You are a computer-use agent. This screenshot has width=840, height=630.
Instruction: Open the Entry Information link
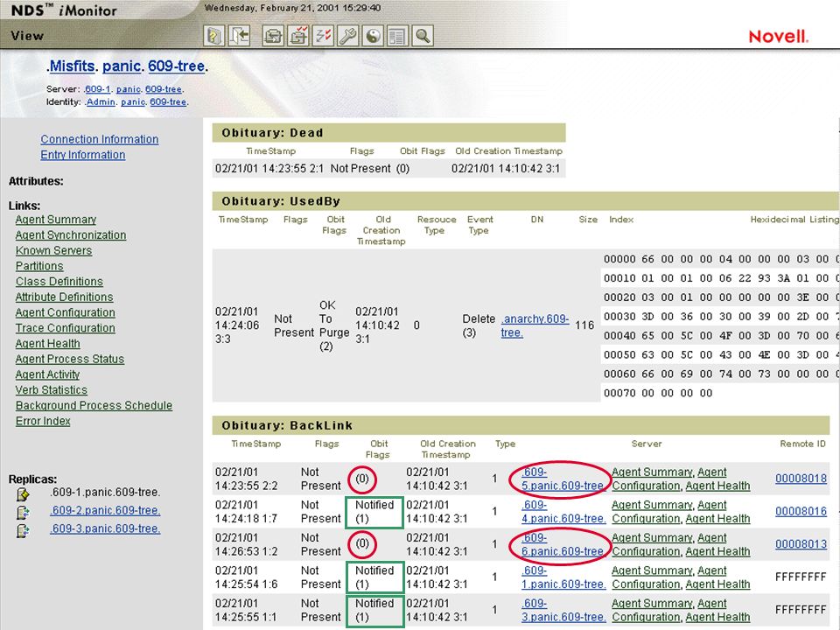coord(83,155)
